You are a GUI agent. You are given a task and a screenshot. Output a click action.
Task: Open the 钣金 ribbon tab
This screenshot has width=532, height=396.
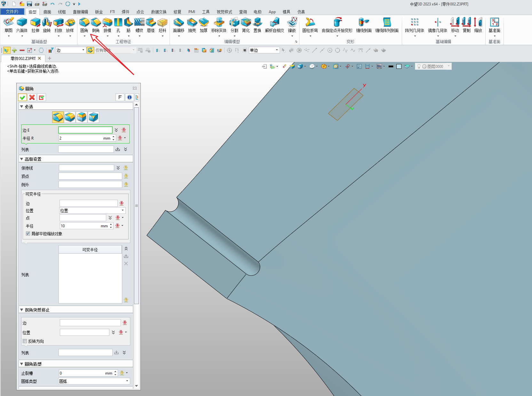pos(99,12)
